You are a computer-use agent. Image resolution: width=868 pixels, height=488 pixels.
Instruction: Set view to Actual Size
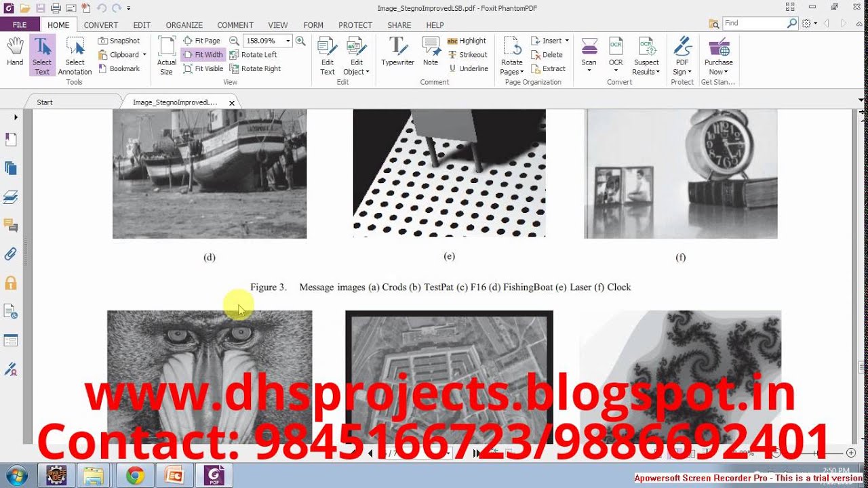(167, 55)
